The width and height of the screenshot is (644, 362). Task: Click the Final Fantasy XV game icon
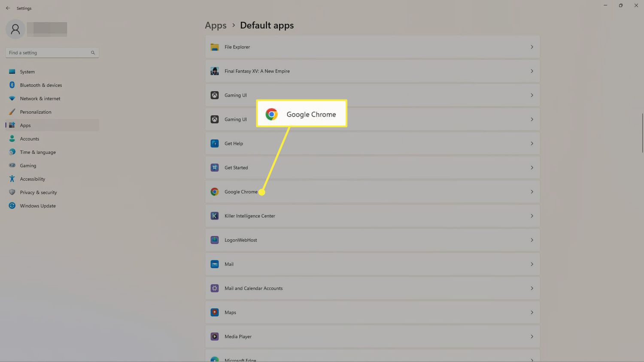pyautogui.click(x=215, y=71)
